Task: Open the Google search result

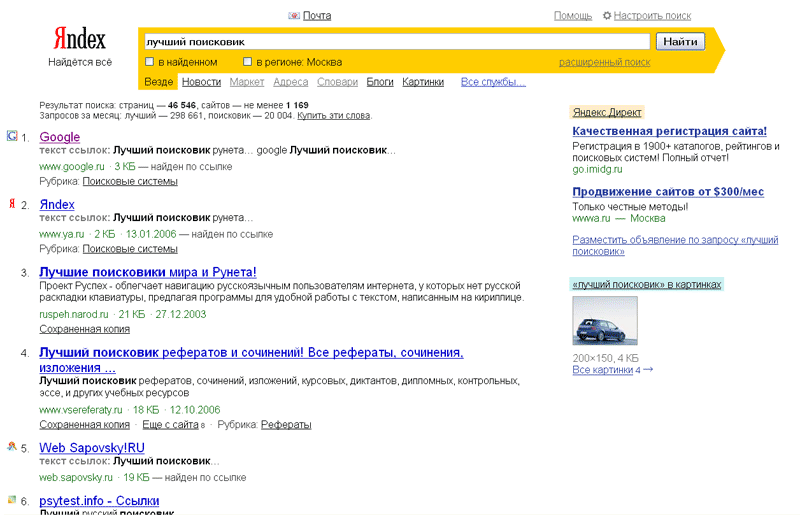Action: tap(60, 137)
